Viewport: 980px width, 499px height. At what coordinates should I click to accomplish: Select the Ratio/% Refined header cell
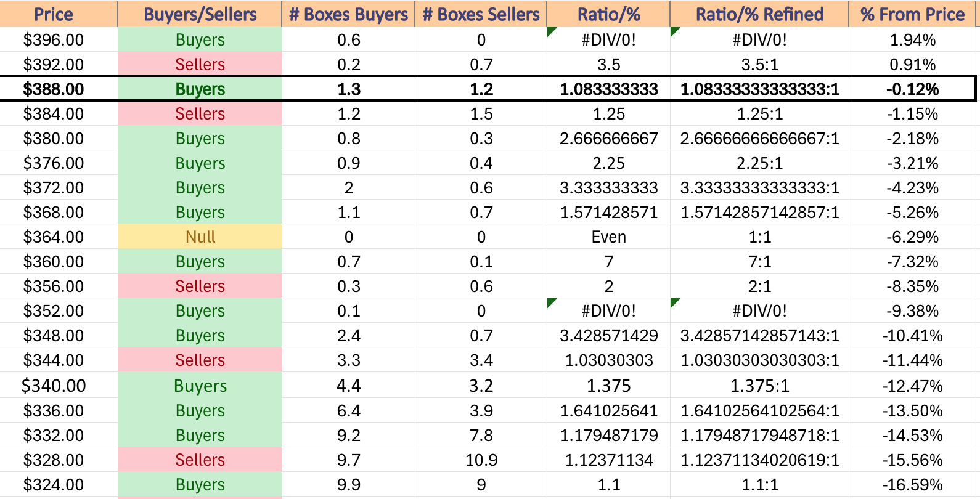(x=759, y=14)
